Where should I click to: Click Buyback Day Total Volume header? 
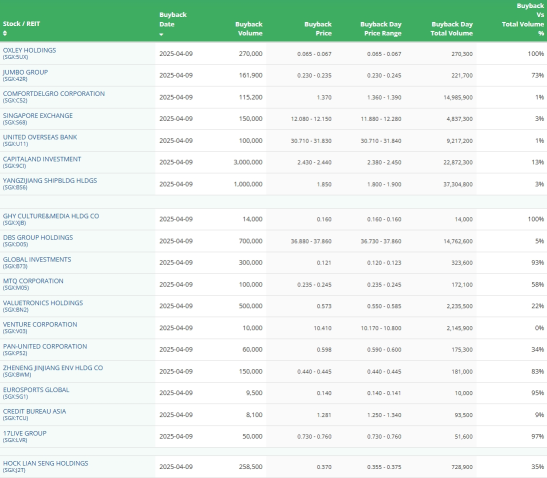(x=452, y=29)
